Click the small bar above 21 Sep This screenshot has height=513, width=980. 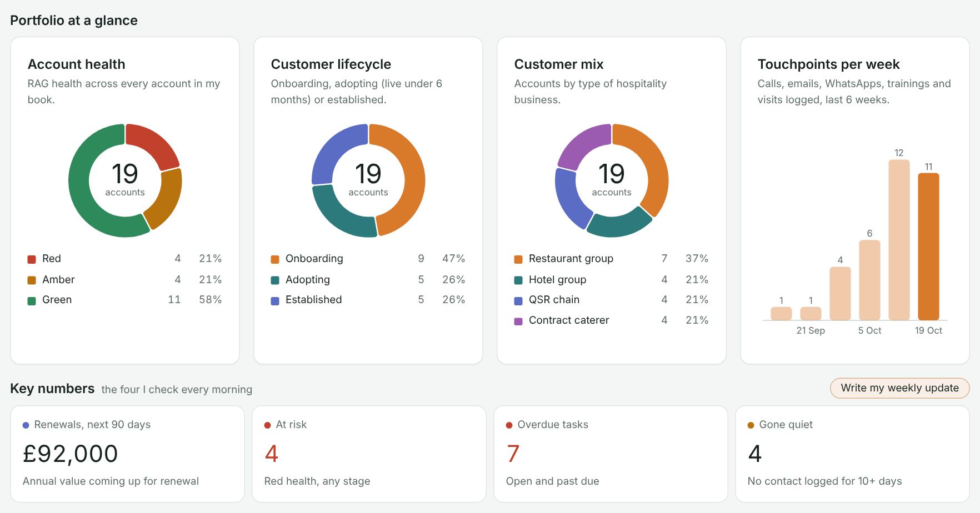coord(811,314)
